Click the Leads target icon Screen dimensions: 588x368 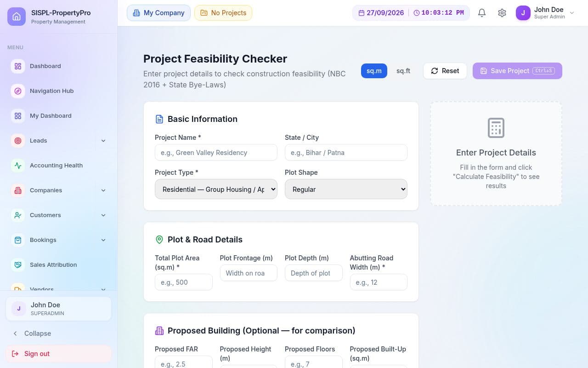pyautogui.click(x=18, y=141)
